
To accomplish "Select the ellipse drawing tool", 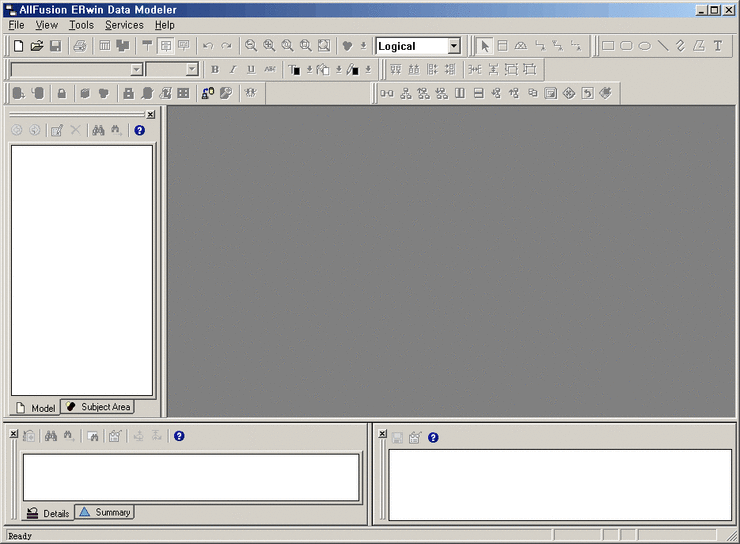I will pos(645,46).
